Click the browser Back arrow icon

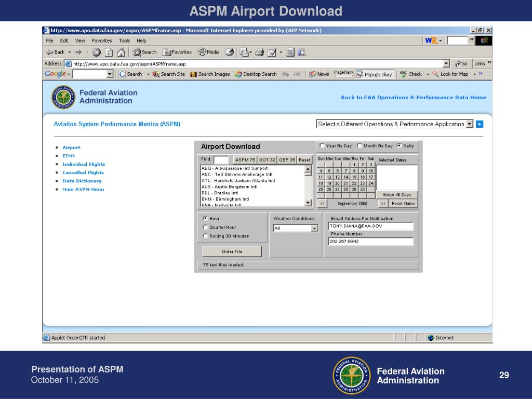coord(49,52)
